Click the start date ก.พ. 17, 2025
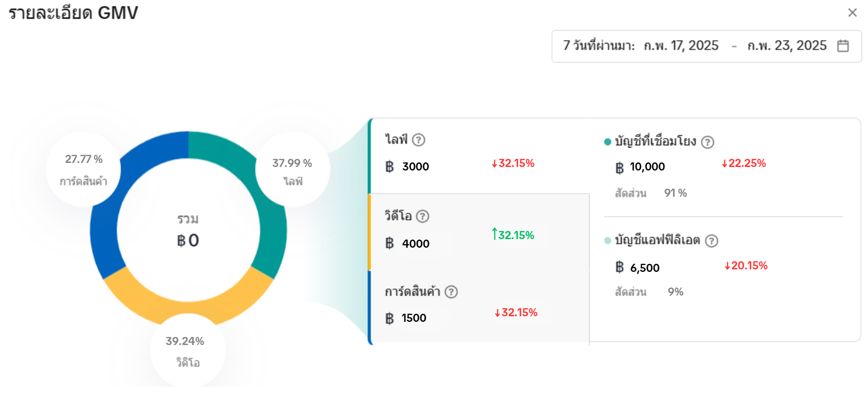The height and width of the screenshot is (398, 868). pos(681,46)
